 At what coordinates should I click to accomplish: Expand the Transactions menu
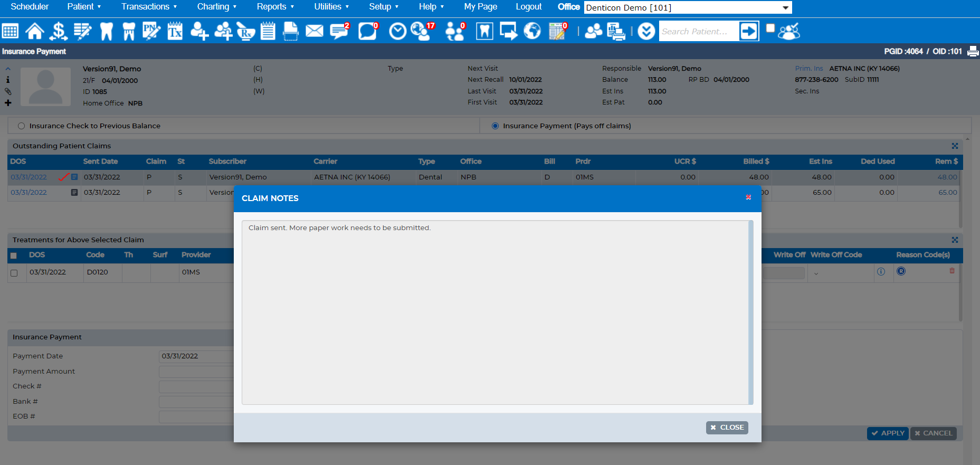click(149, 6)
